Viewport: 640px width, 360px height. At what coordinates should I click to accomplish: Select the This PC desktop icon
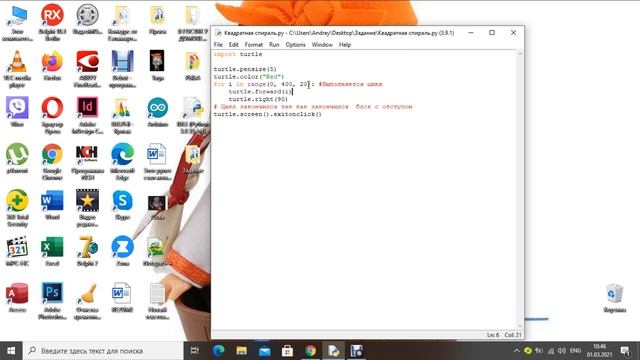click(x=17, y=23)
